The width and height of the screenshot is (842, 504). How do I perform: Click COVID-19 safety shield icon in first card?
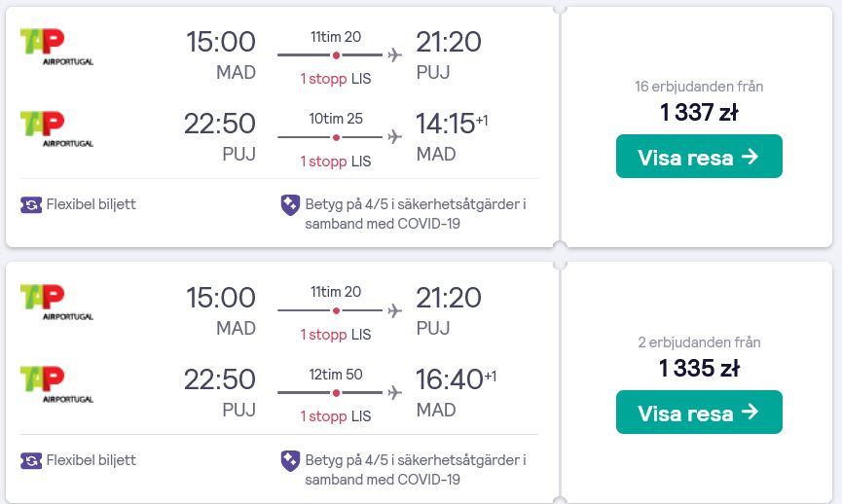(290, 205)
